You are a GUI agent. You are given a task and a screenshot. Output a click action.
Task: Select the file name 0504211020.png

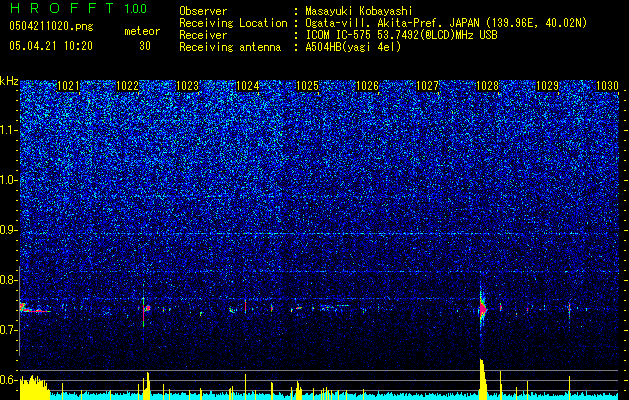[51, 26]
